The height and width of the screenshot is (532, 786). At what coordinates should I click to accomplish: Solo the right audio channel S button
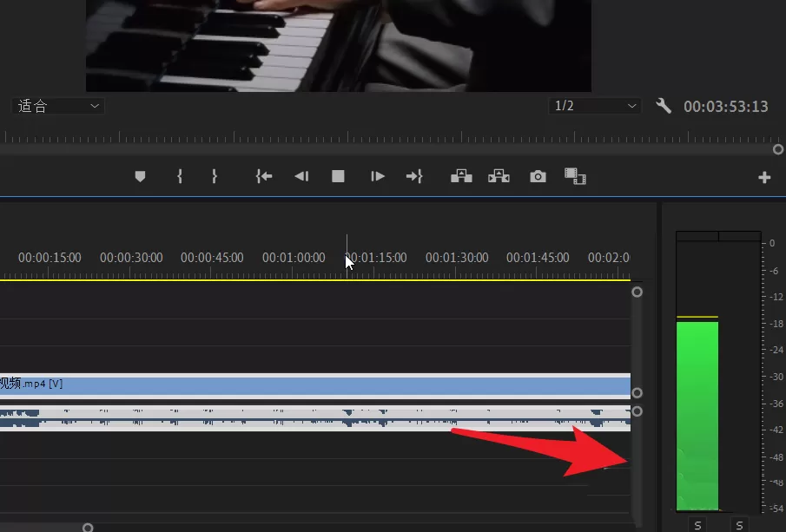click(x=739, y=525)
